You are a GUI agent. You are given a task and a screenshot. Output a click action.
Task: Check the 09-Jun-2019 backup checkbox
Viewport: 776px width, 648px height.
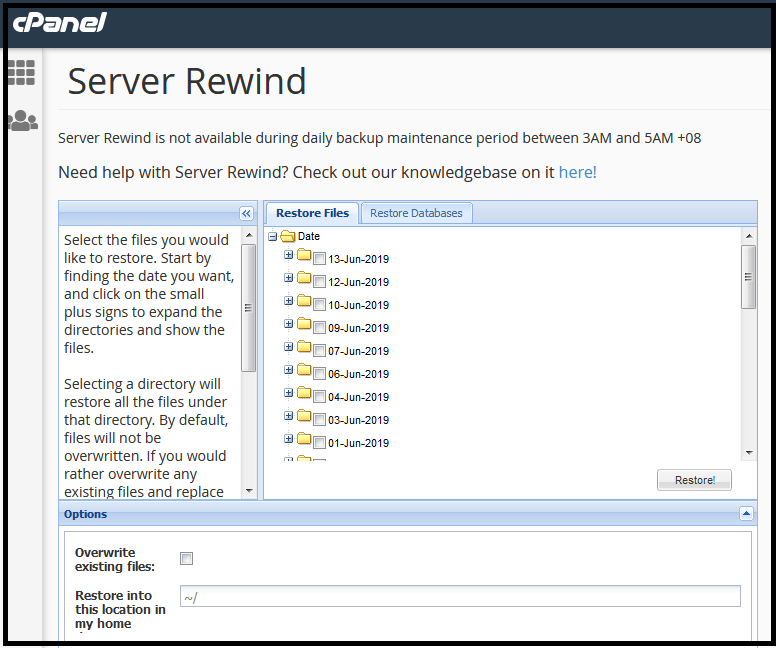(x=320, y=328)
